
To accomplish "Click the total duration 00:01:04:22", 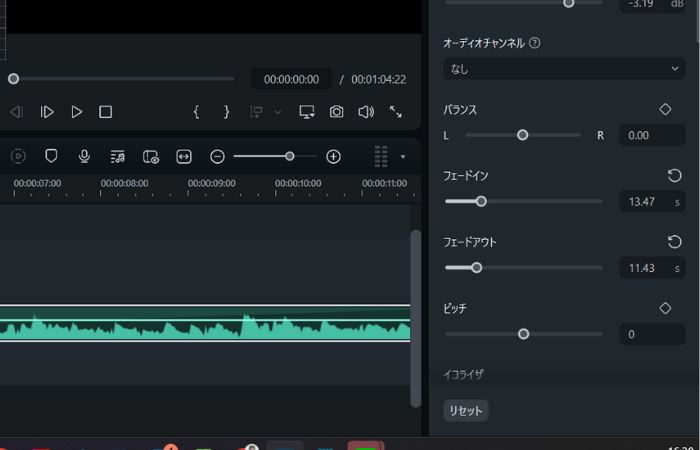I will pos(379,79).
